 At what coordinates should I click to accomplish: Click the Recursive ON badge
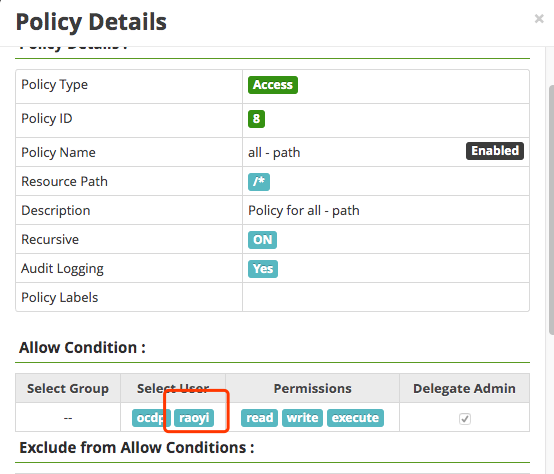pyautogui.click(x=262, y=240)
